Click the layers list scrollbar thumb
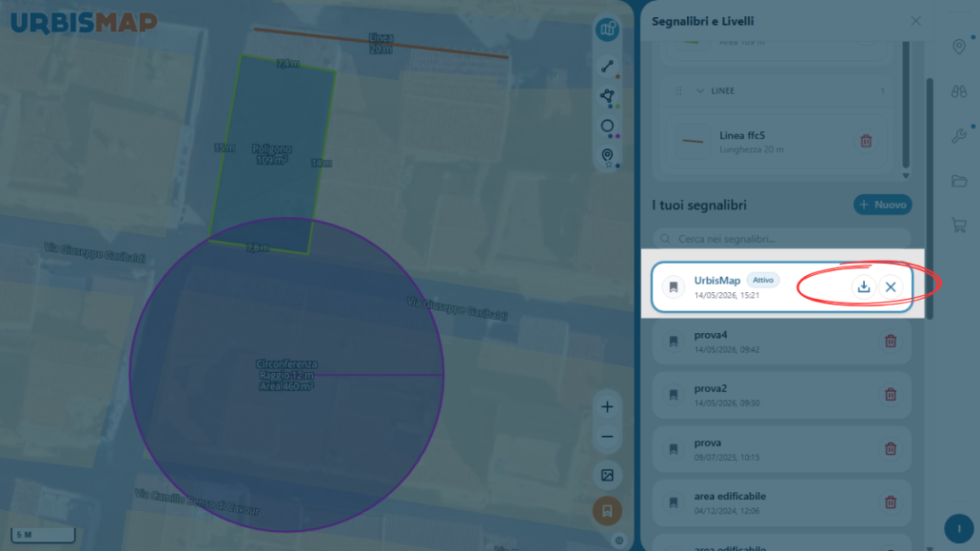This screenshot has height=551, width=980. pyautogui.click(x=906, y=105)
